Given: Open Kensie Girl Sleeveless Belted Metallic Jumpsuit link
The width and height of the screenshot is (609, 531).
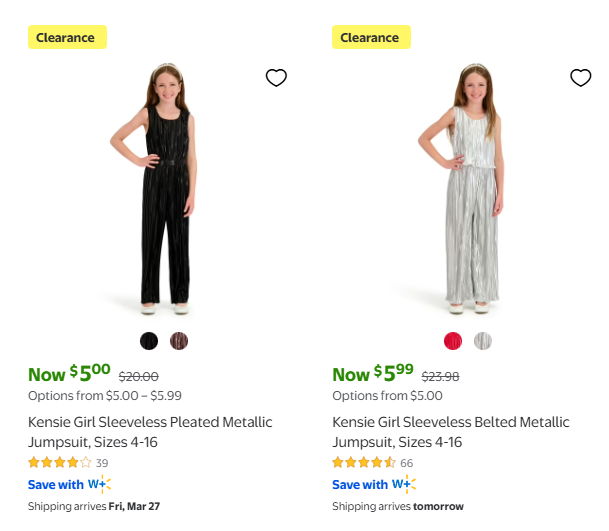Looking at the screenshot, I should pyautogui.click(x=450, y=432).
